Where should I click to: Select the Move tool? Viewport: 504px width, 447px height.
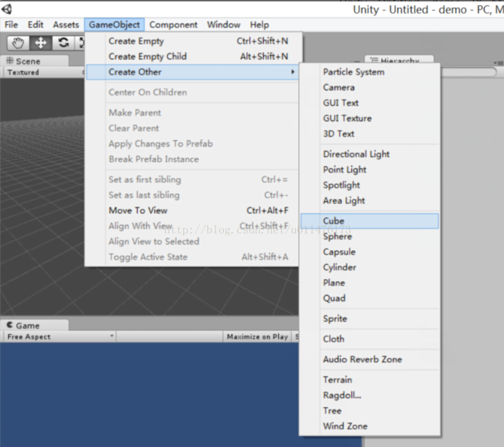40,43
